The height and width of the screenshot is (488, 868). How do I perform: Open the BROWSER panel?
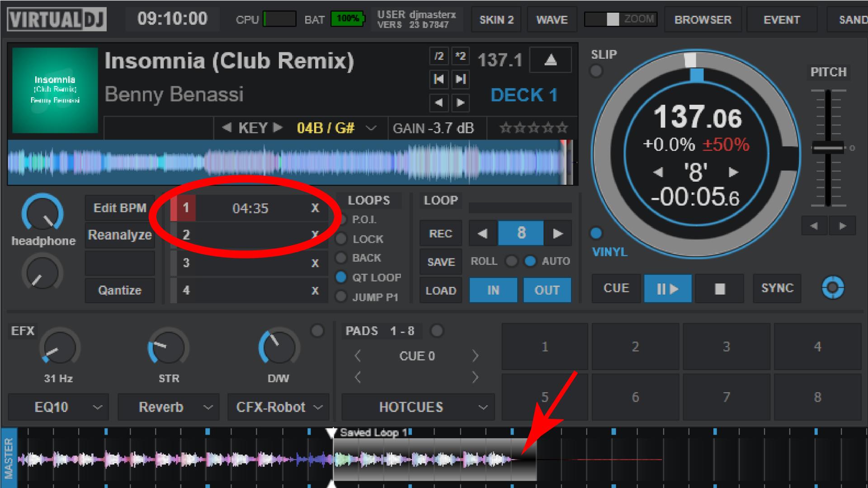(703, 20)
